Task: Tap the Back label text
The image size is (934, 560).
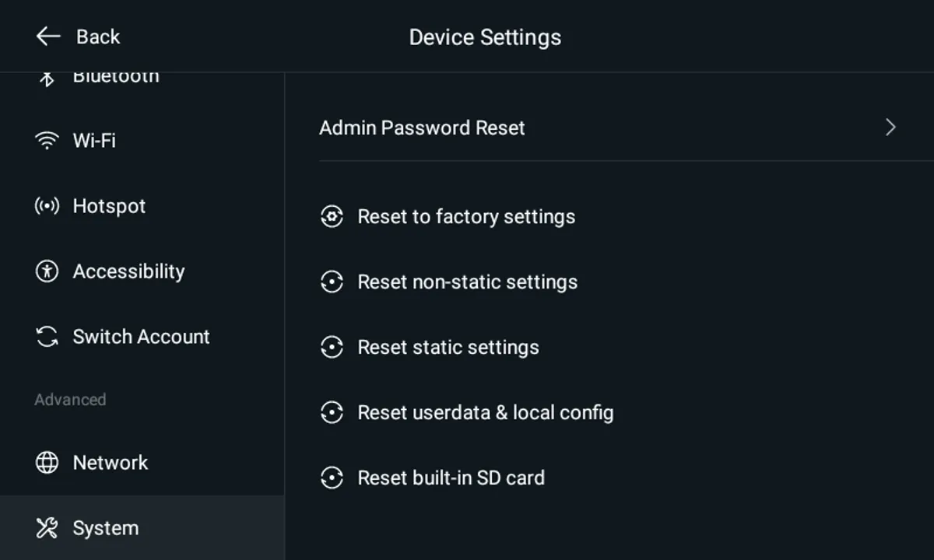Action: [98, 37]
